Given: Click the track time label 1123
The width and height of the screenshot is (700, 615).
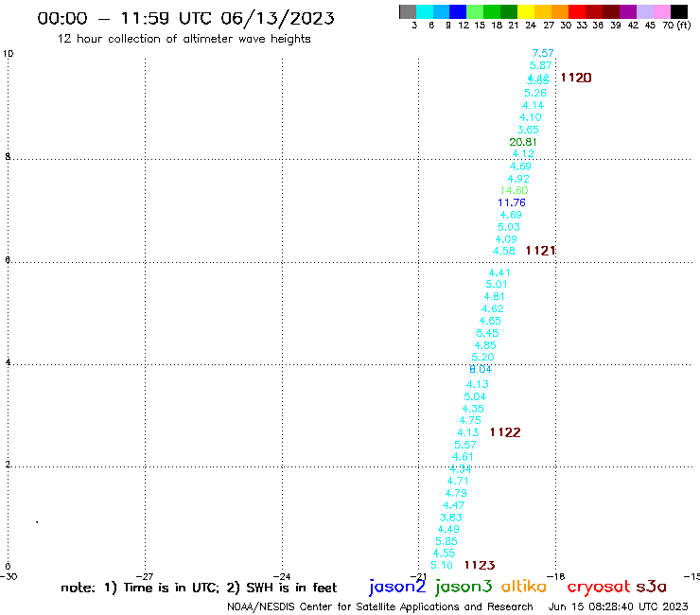Looking at the screenshot, I should pos(480,565).
